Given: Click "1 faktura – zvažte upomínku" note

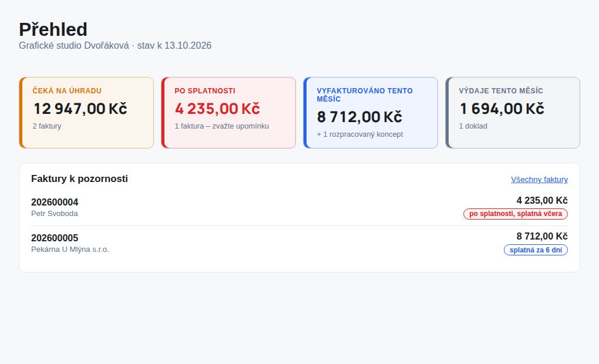Looking at the screenshot, I should click(221, 126).
